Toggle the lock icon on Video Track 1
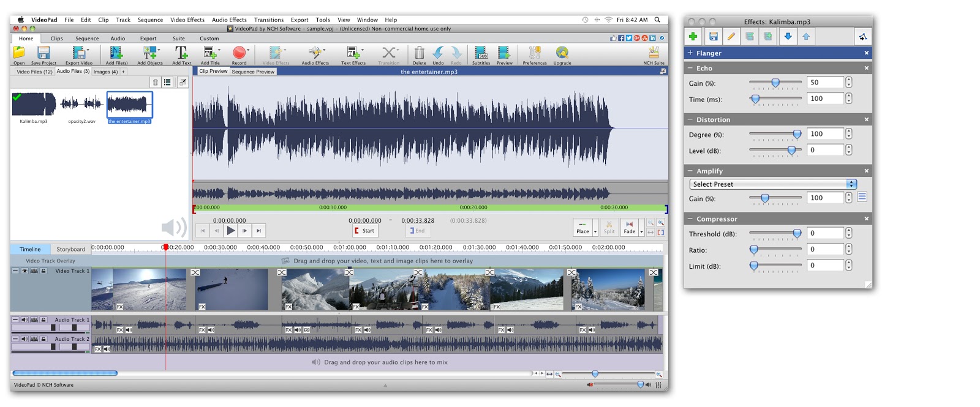 tap(43, 271)
